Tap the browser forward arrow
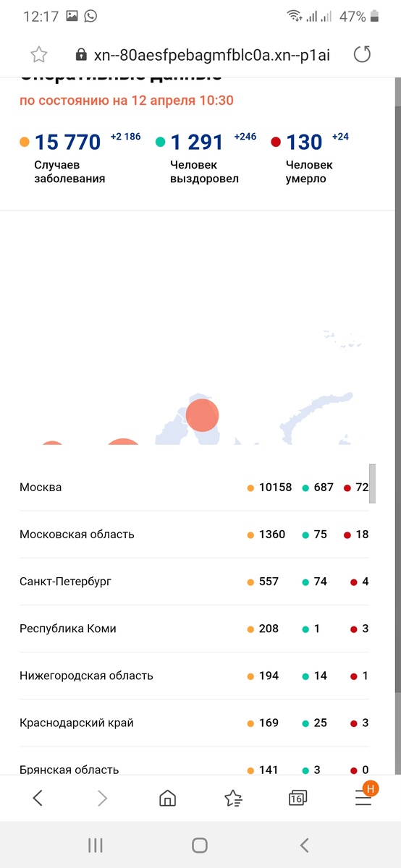 point(103,798)
